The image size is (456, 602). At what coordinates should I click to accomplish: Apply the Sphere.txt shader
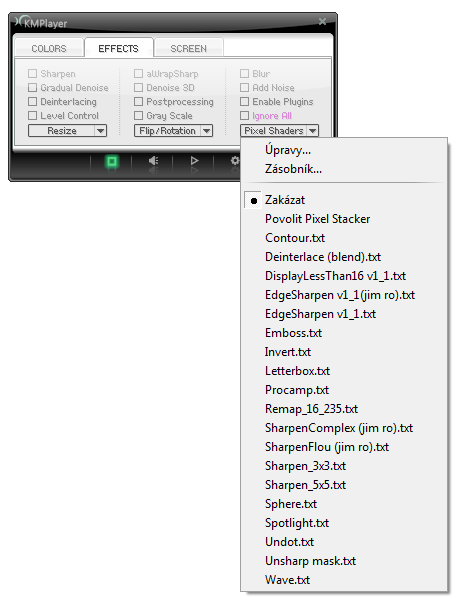click(344, 504)
